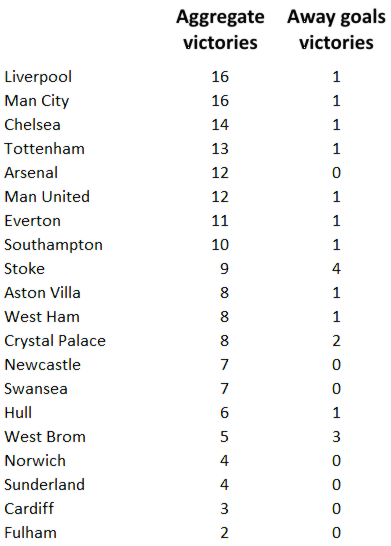Screen dimensions: 391x546
Task: Click Stoke's away goals value 4
Action: [336, 269]
